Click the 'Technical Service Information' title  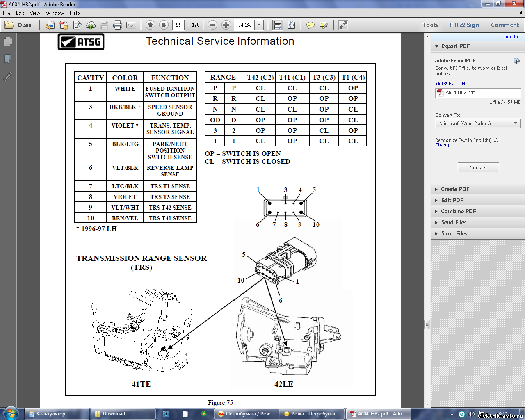pos(220,41)
